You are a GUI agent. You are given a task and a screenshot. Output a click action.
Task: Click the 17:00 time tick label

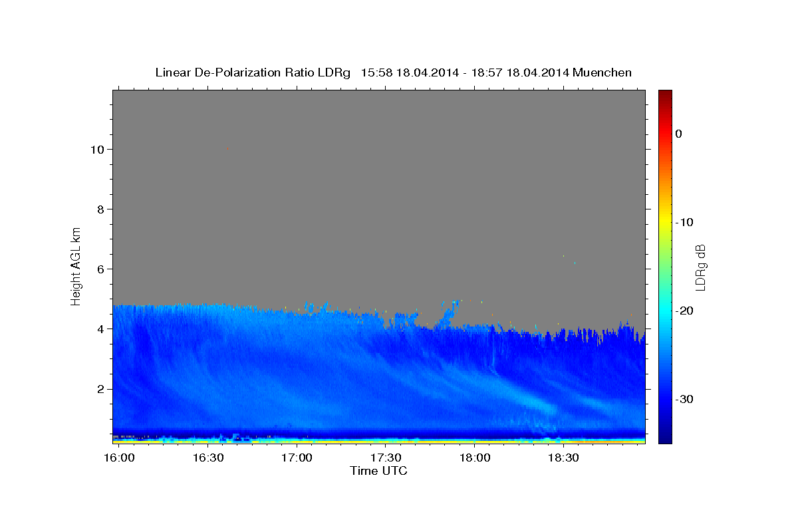click(x=297, y=458)
